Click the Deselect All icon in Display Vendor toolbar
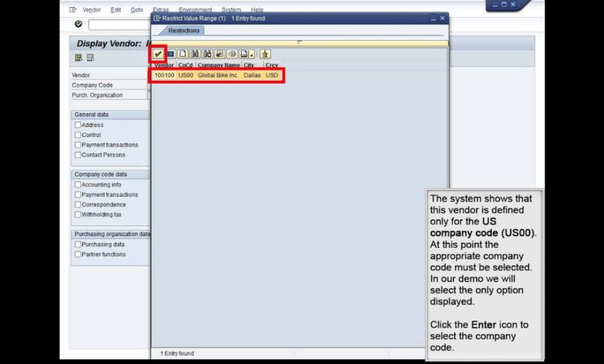Image resolution: width=604 pixels, height=364 pixels. [91, 58]
